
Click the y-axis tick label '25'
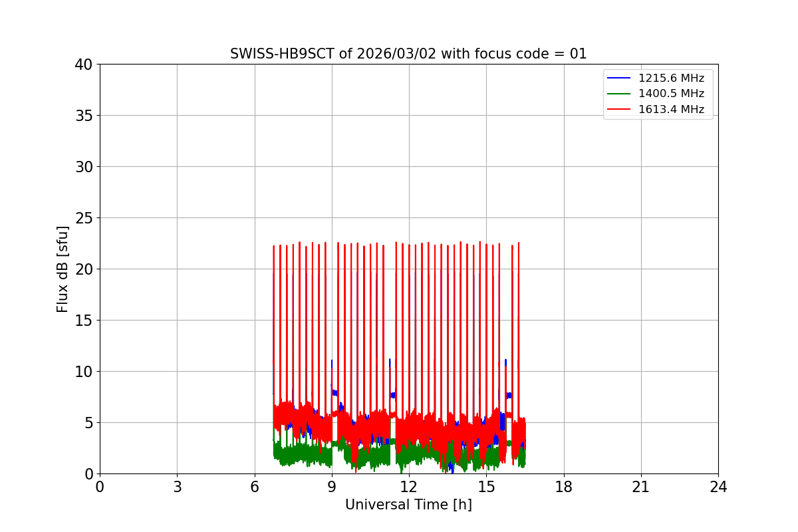click(84, 218)
